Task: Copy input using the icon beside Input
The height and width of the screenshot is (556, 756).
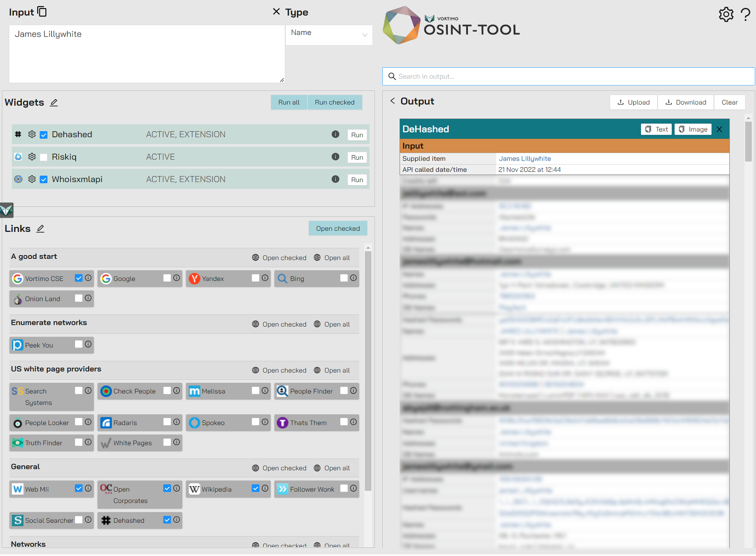Action: [x=42, y=11]
